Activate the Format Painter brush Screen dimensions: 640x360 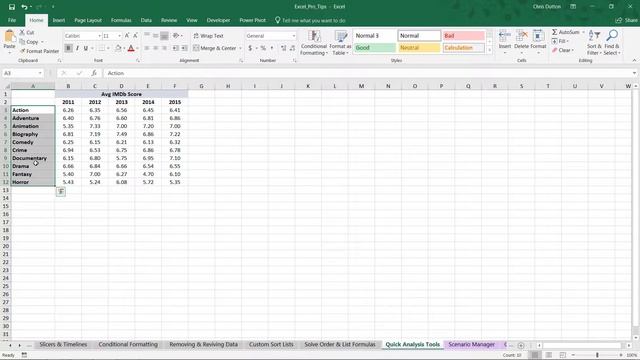coord(22,51)
